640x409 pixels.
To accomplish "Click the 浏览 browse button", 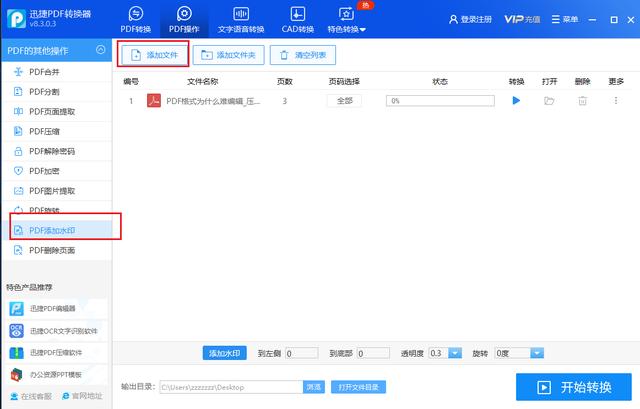I will click(x=313, y=387).
